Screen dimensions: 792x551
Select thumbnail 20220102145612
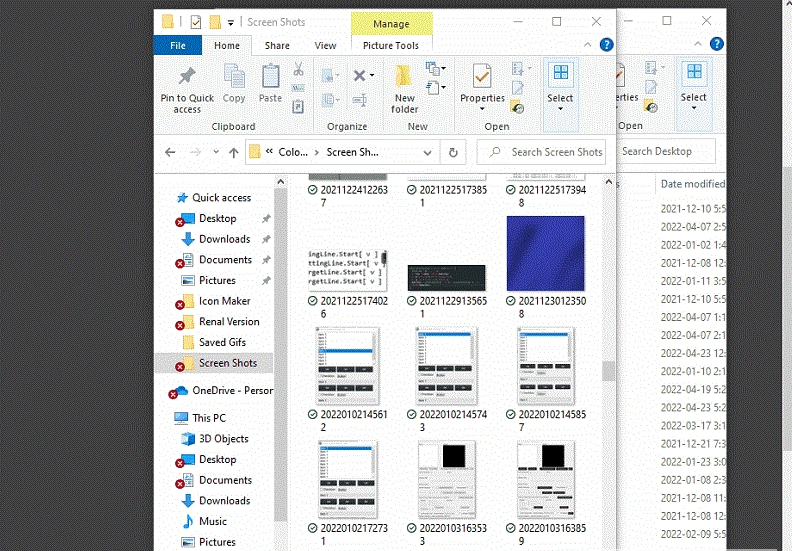348,366
